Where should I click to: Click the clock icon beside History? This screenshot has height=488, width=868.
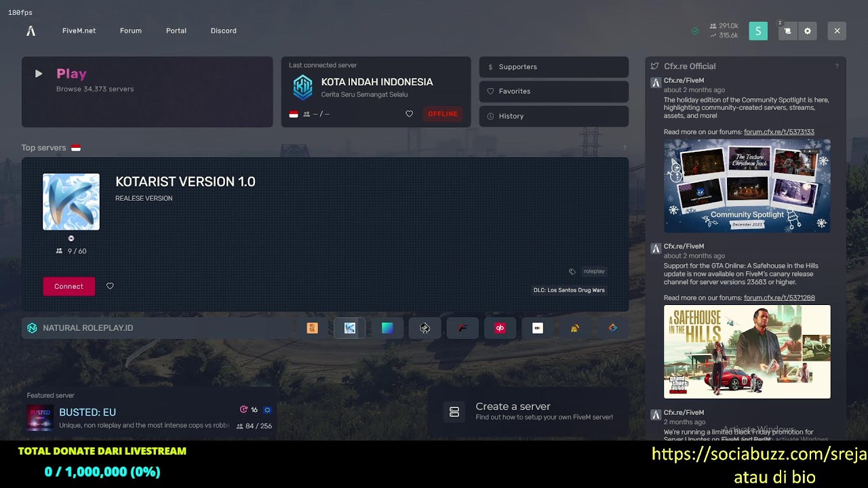point(490,116)
